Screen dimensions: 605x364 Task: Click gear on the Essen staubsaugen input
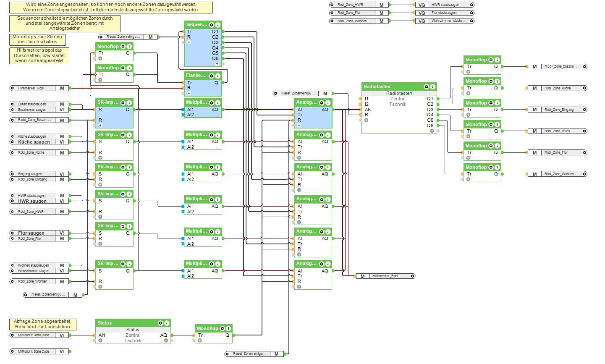click(x=12, y=104)
